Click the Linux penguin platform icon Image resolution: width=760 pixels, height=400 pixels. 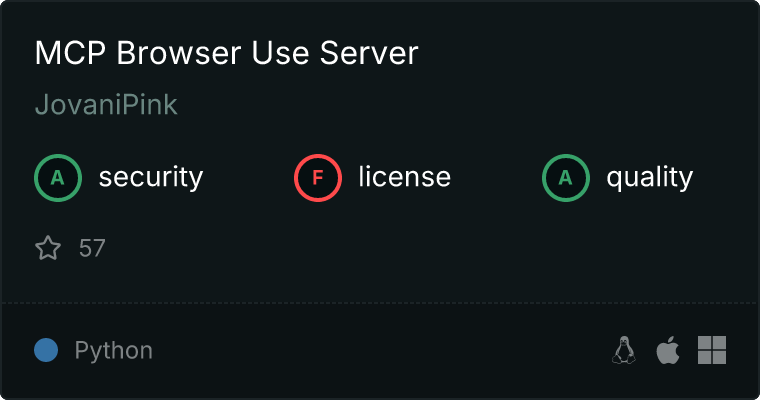(624, 350)
